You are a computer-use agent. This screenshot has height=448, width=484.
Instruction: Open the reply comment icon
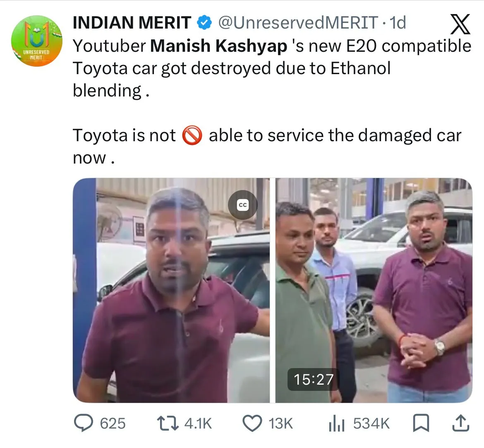(x=84, y=423)
